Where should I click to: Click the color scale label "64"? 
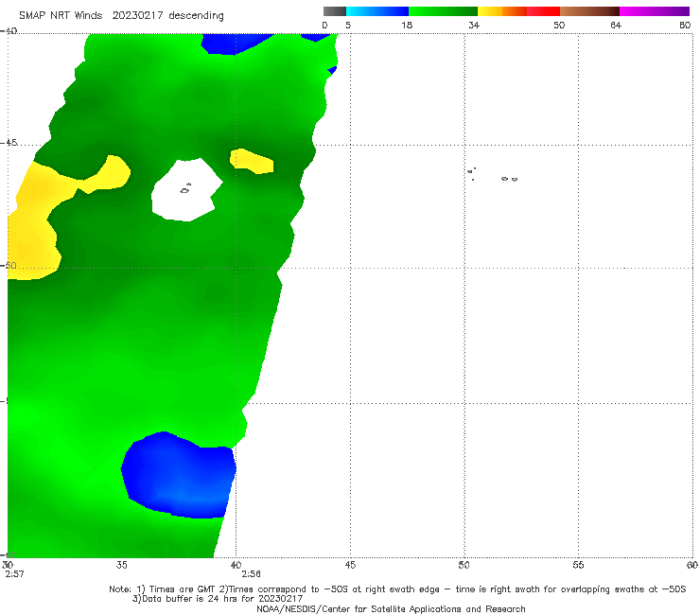616,25
